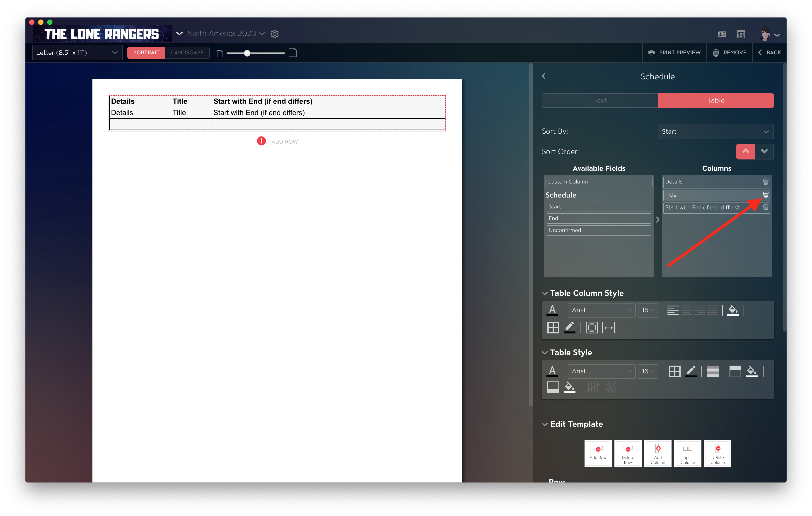Align column text center
Viewport: 812px width, 516px height.
coord(686,310)
